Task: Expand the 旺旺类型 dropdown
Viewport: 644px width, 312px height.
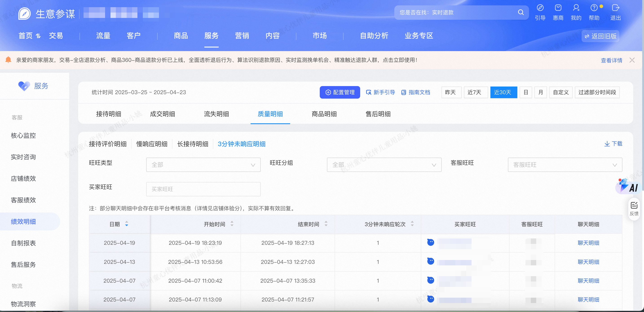Action: 203,165
